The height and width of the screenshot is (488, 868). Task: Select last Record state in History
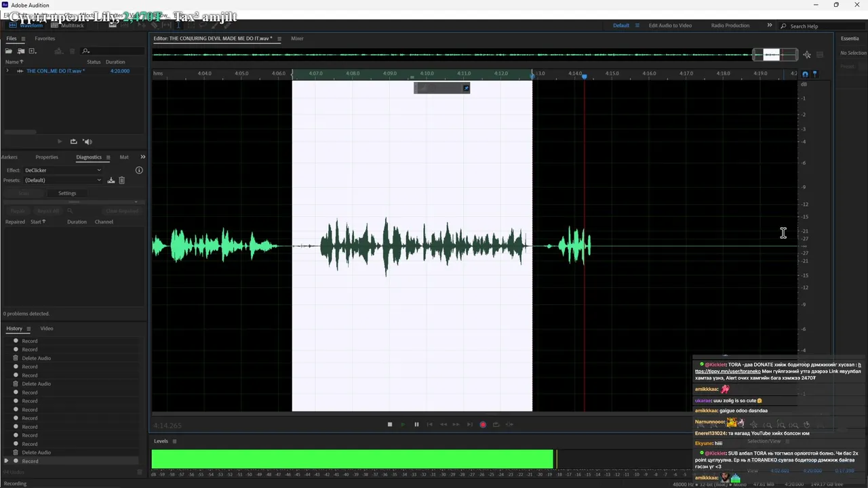[30, 462]
